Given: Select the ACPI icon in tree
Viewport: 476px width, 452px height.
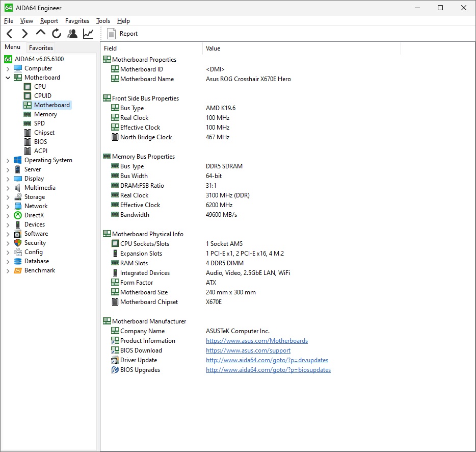Looking at the screenshot, I should point(28,151).
